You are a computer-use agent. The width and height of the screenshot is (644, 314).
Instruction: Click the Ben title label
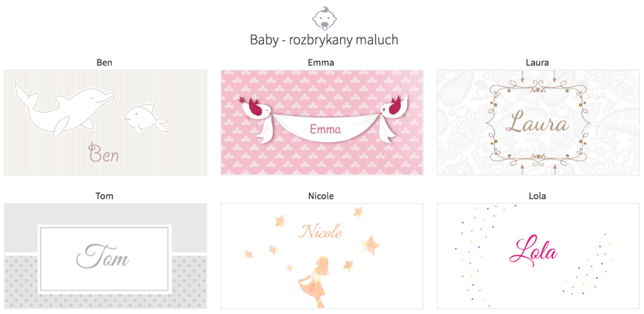pos(104,63)
